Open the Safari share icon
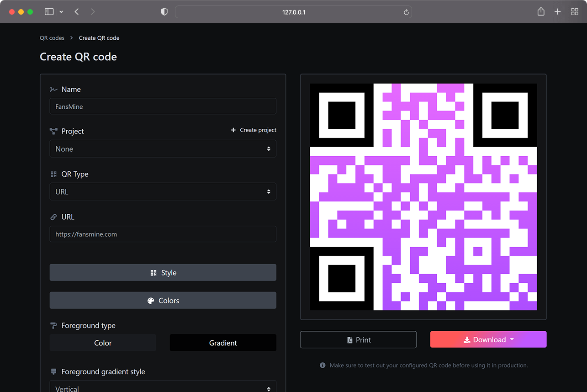The image size is (587, 392). 541,11
